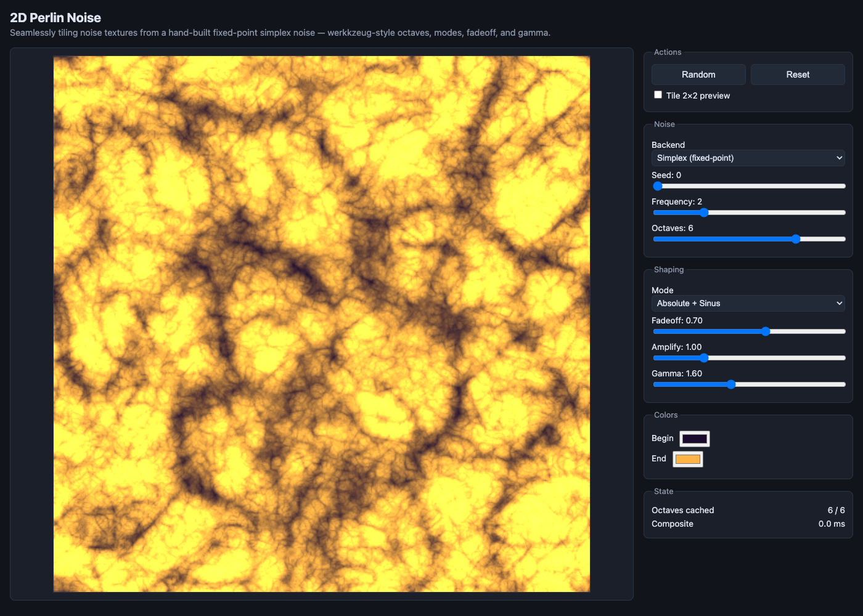This screenshot has height=616, width=863.
Task: Click the 'Amplify: 1.00' label
Action: tap(676, 347)
